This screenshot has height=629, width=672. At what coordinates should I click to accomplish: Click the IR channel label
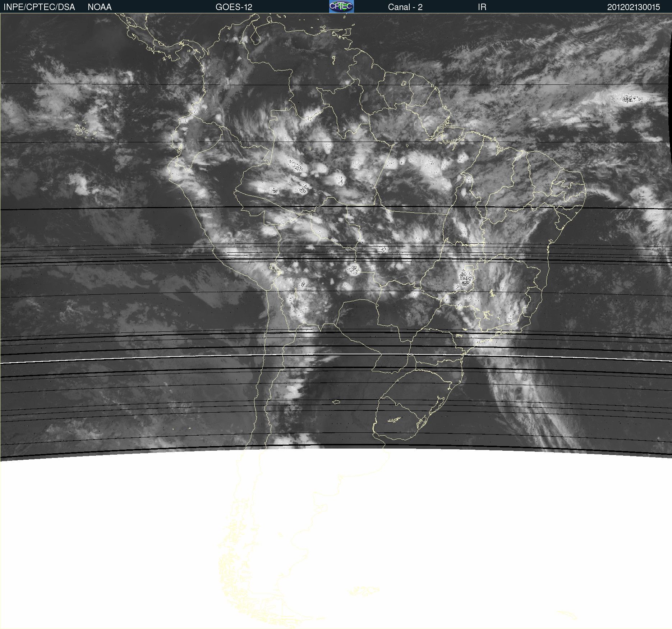pos(482,7)
